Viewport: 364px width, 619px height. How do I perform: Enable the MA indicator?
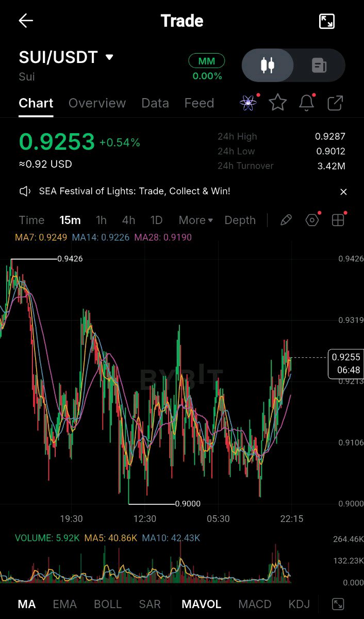[27, 604]
